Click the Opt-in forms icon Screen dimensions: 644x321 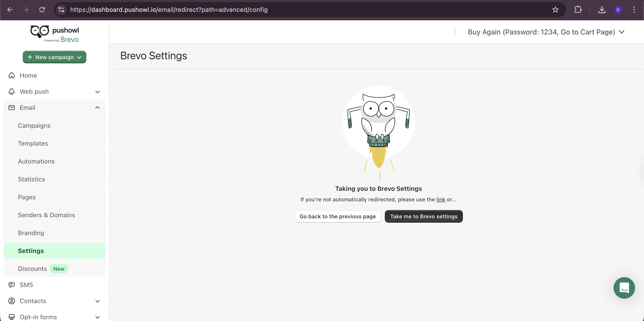(x=11, y=317)
